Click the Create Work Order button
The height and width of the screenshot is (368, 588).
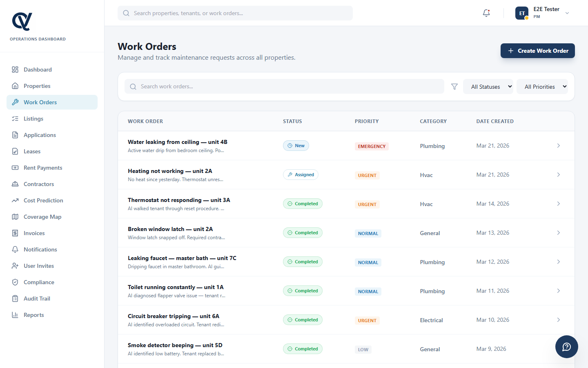tap(537, 51)
